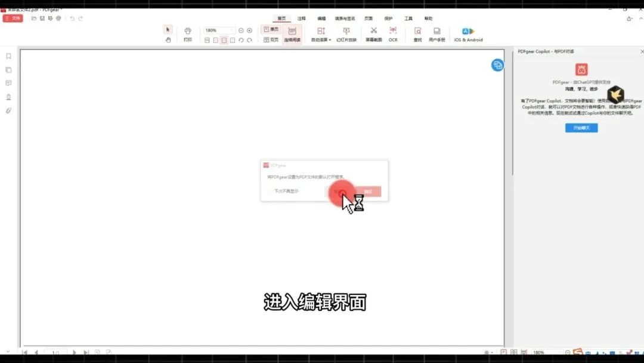
Task: Open the 注释 annotate tab
Action: [x=302, y=19]
